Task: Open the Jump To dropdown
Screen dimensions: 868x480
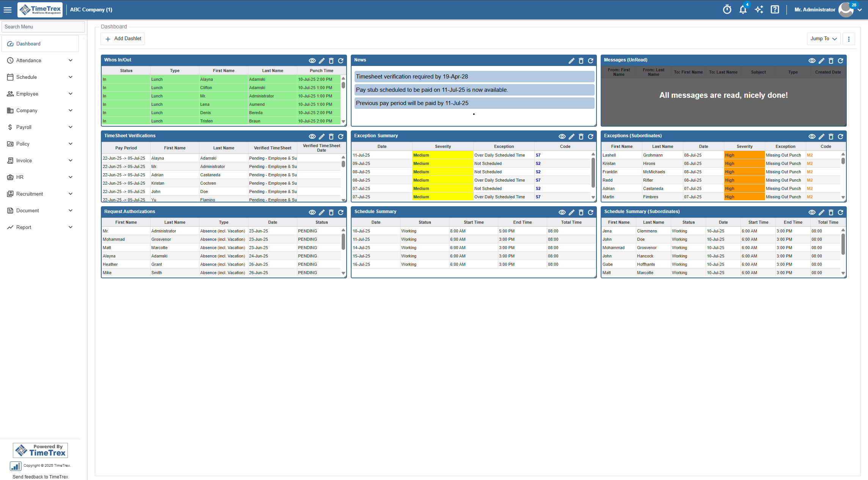Action: pyautogui.click(x=823, y=38)
